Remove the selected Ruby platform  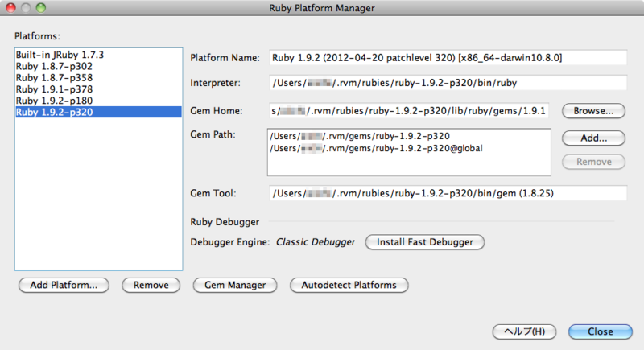point(151,285)
